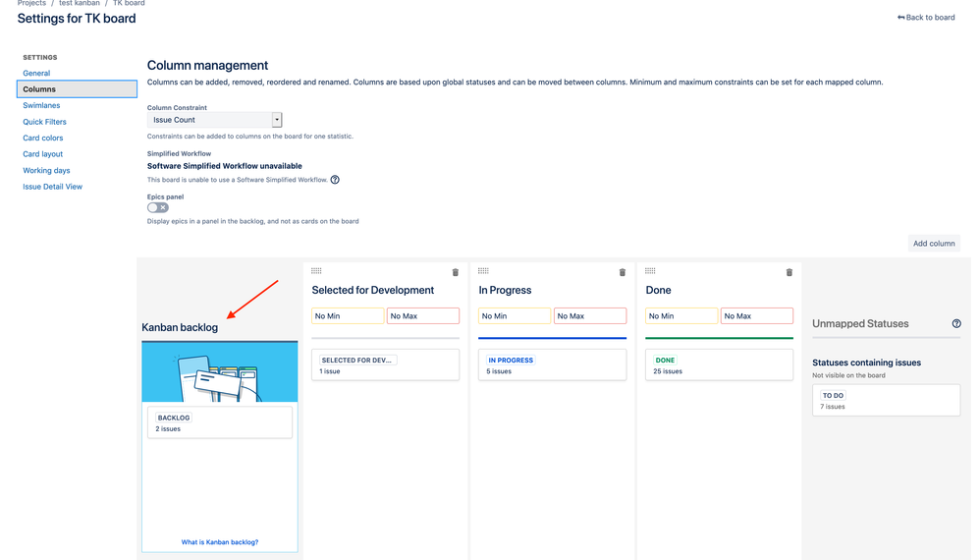
Task: Click the 'Statuses containing issues' heading
Action: click(866, 364)
